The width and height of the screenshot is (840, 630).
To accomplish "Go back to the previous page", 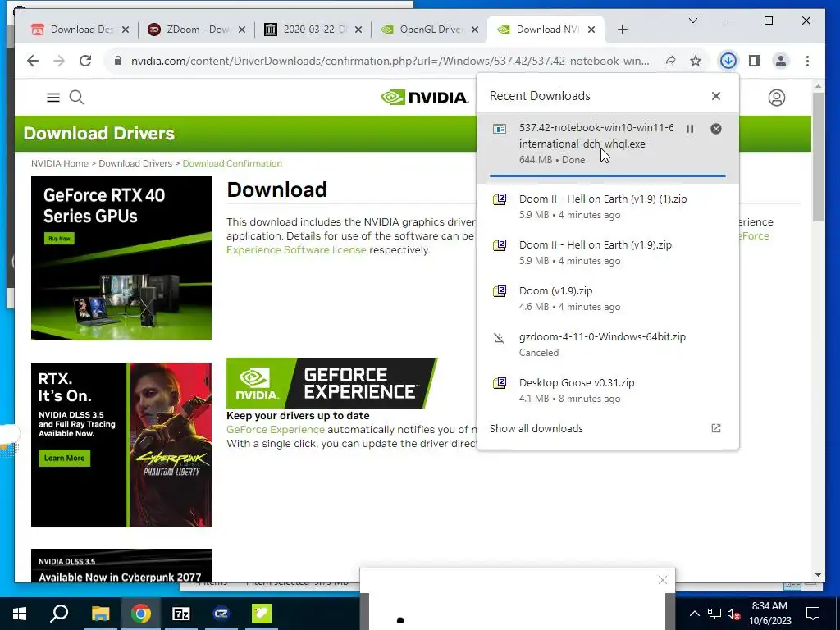I will point(33,61).
